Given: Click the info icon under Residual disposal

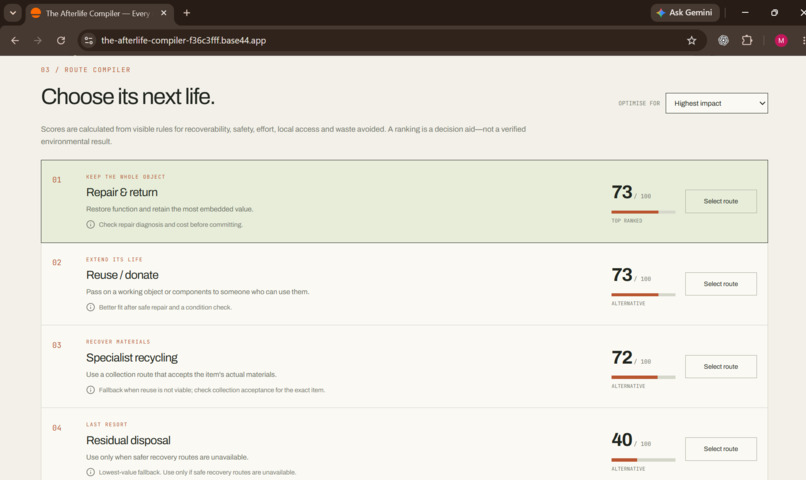Looking at the screenshot, I should pos(90,472).
